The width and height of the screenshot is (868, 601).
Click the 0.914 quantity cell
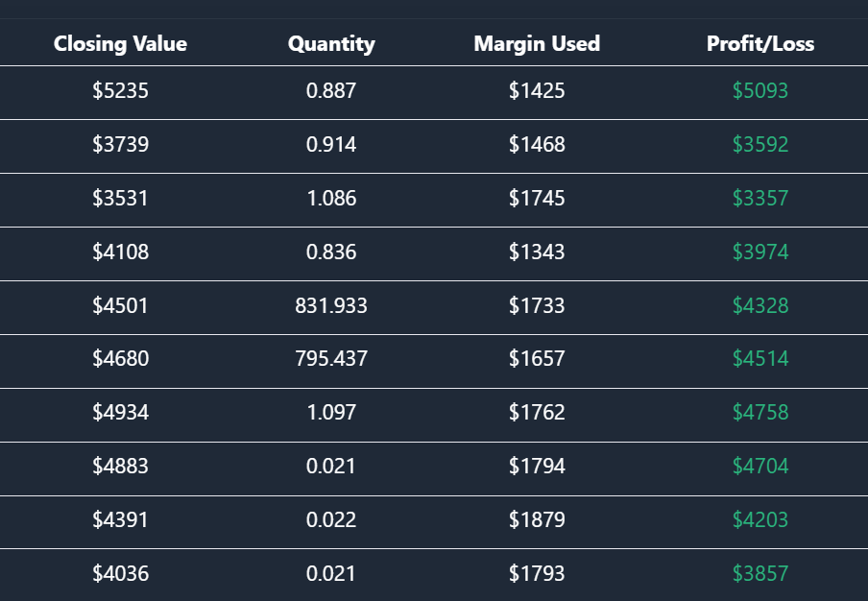331,145
